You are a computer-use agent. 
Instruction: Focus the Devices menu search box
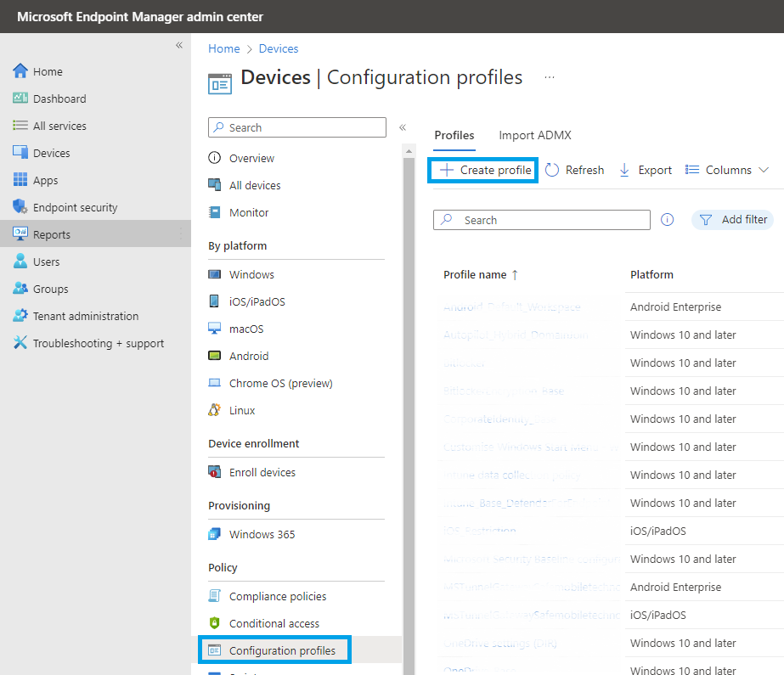(297, 127)
